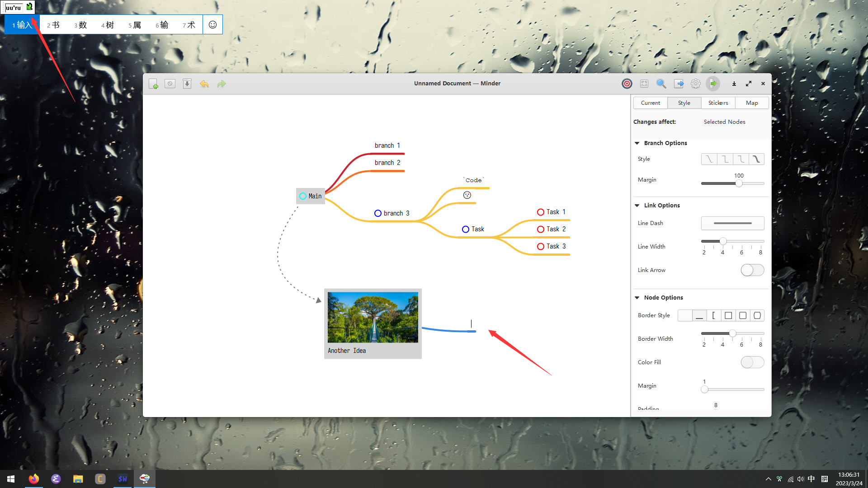Viewport: 868px width, 488px height.
Task: Open the Line Dash dropdown
Action: tap(732, 223)
